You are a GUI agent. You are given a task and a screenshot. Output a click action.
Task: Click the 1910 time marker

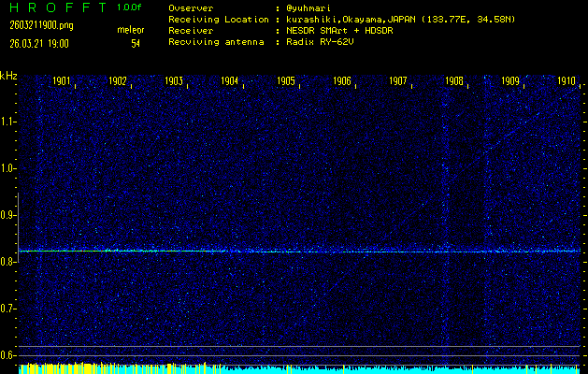click(x=566, y=81)
